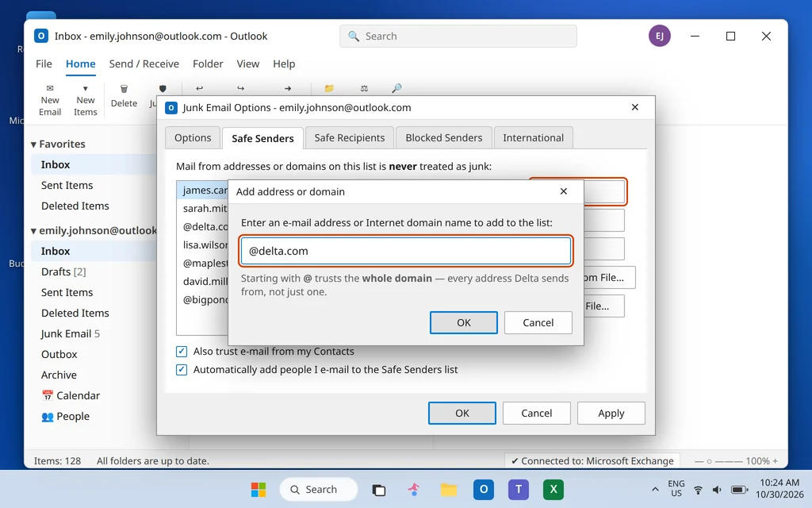Open the Windows Start menu

(259, 489)
